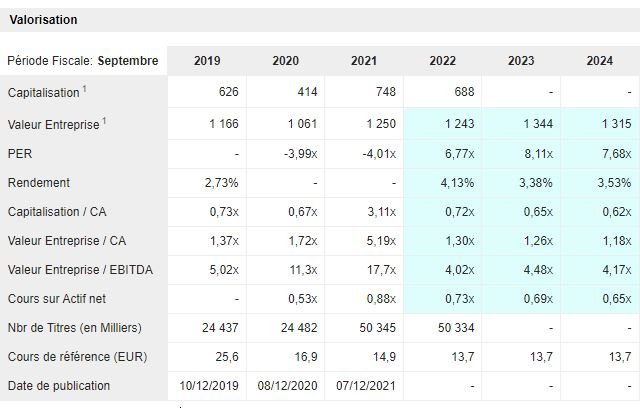
Task: Select the 2020 column header
Action: [285, 61]
